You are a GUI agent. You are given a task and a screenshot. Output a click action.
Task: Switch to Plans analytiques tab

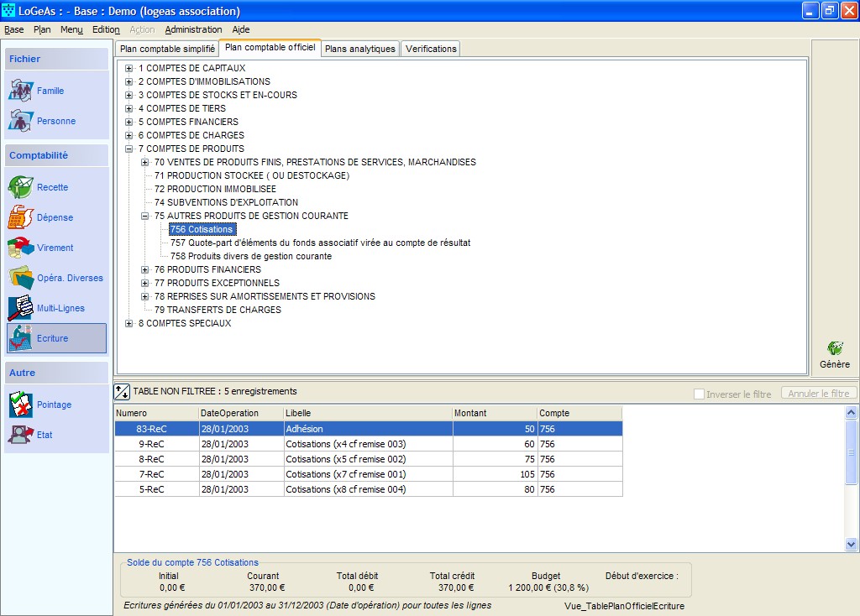coord(360,49)
